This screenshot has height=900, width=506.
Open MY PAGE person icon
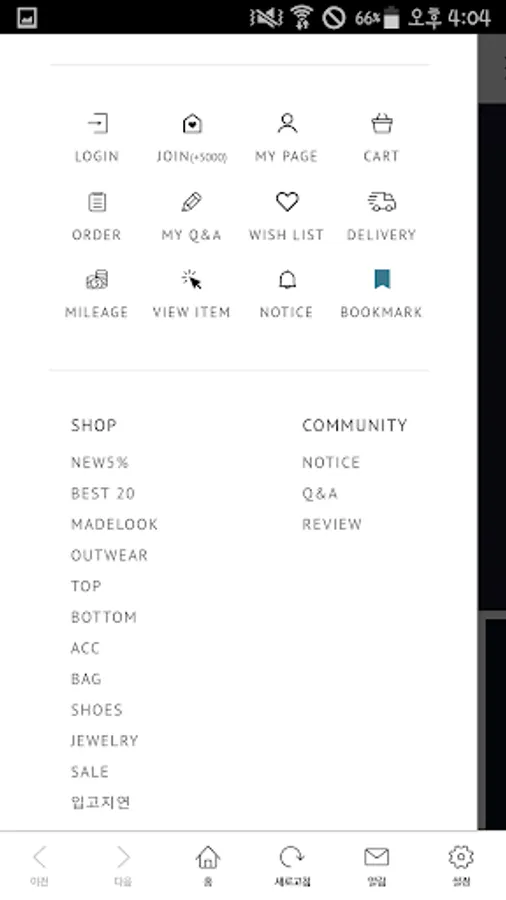[x=287, y=123]
